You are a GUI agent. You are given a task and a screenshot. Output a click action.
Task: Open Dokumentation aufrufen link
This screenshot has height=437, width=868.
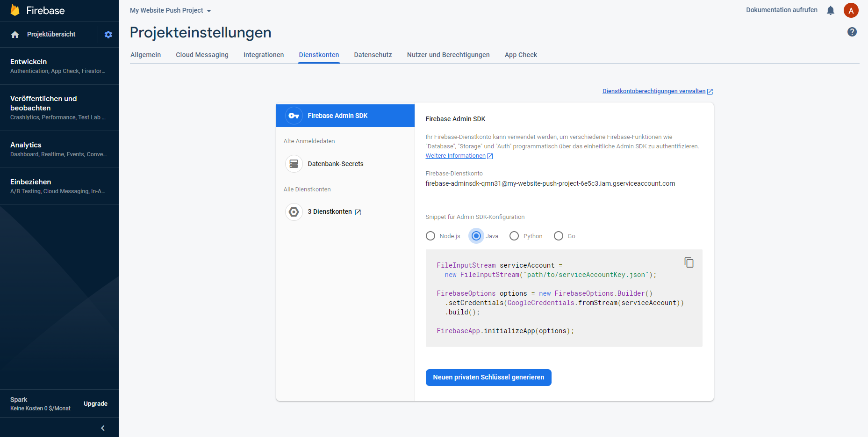[782, 10]
